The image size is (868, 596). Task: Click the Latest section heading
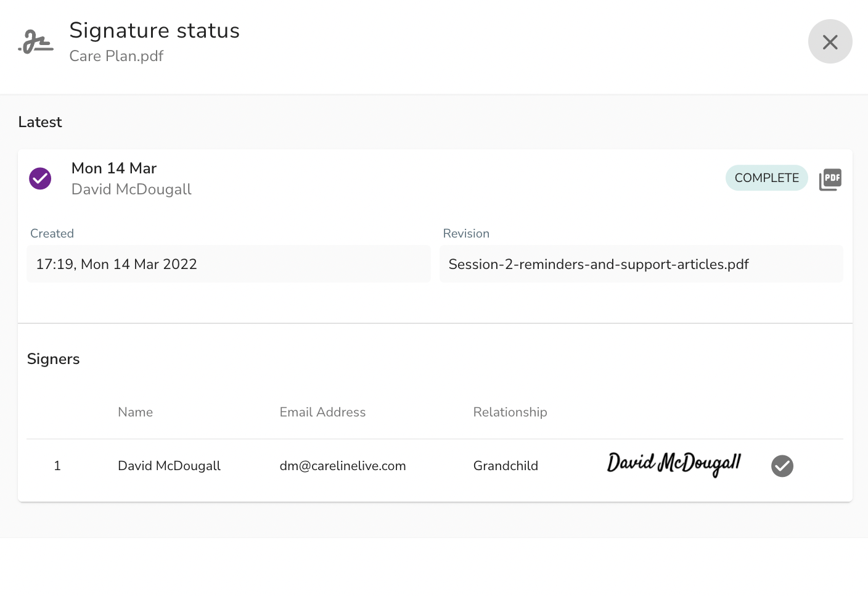40,122
